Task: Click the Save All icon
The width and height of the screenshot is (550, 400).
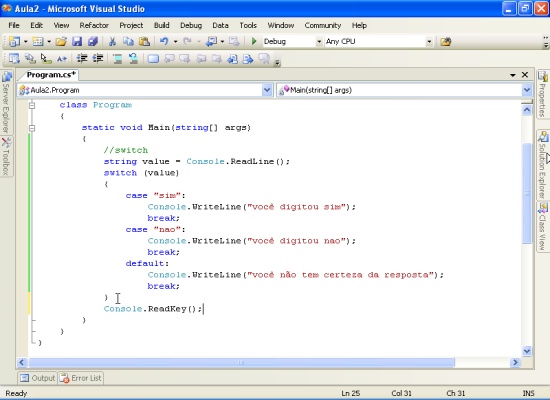Action: pos(93,41)
